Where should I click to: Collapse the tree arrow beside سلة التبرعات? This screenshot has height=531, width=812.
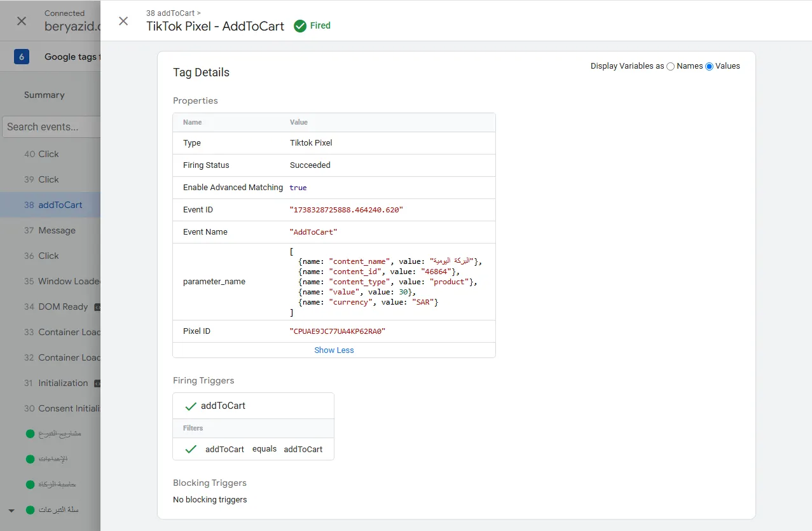(11, 511)
